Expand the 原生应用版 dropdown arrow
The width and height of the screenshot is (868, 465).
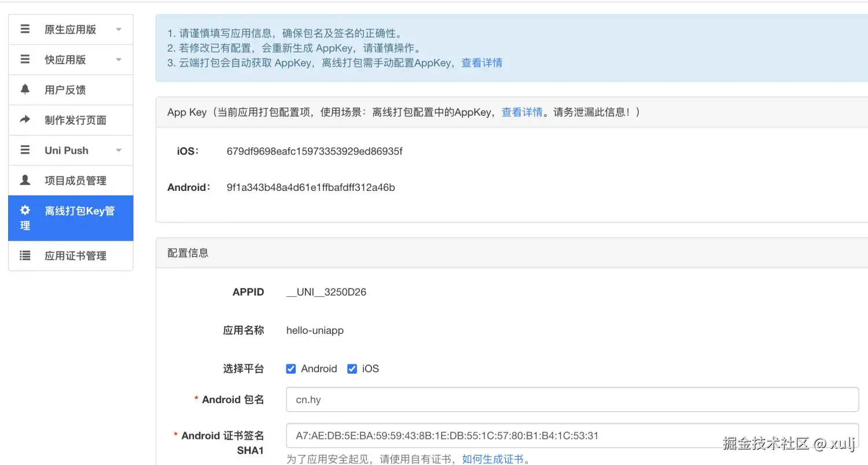pyautogui.click(x=119, y=29)
